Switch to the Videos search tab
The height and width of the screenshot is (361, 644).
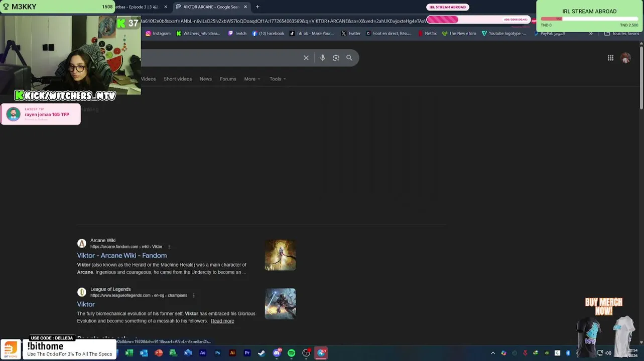tap(148, 79)
